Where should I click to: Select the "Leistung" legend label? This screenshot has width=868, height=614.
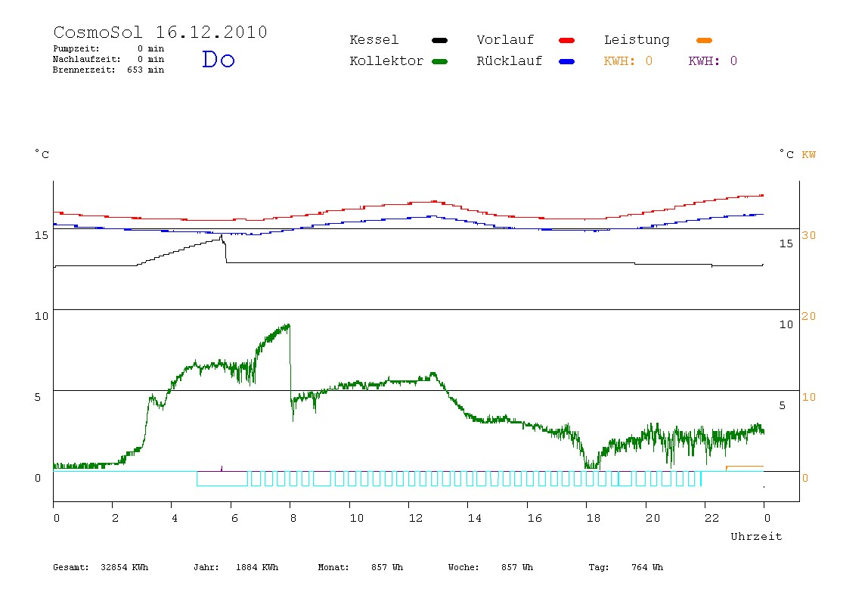coord(637,40)
